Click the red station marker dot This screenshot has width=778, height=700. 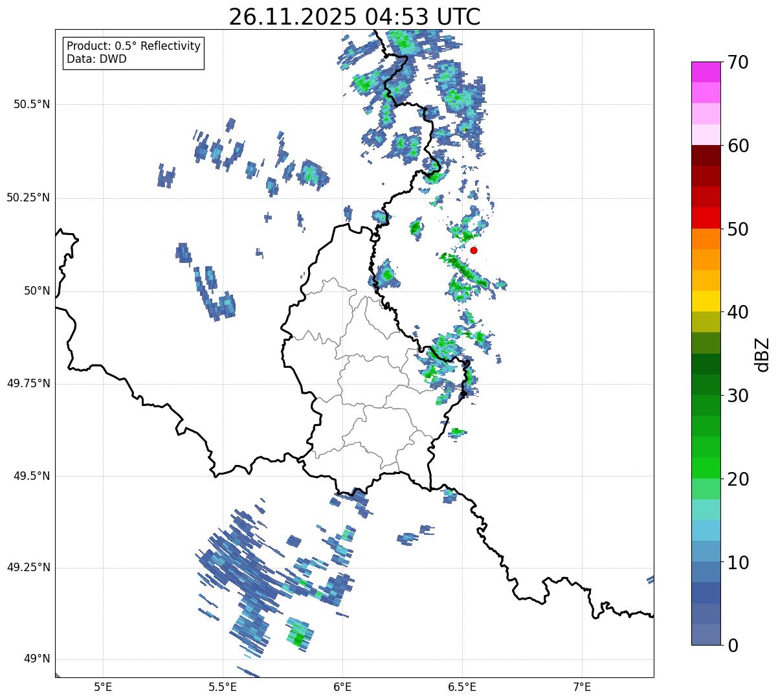(x=474, y=250)
